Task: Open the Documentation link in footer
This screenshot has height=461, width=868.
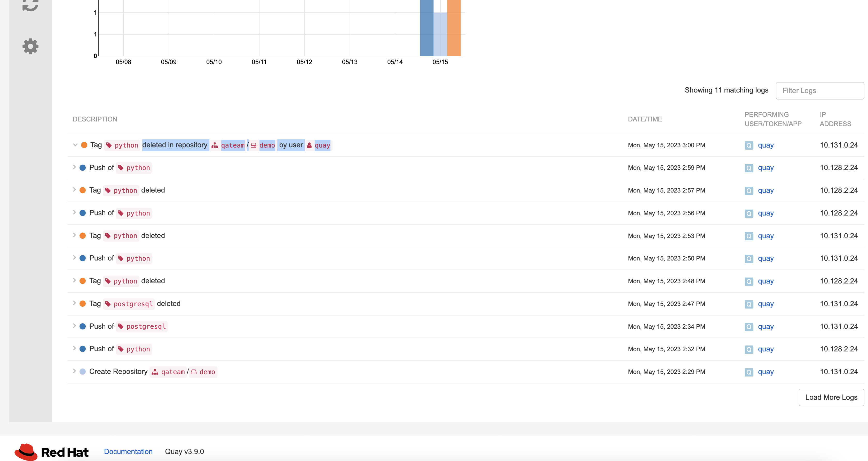Action: (x=128, y=451)
